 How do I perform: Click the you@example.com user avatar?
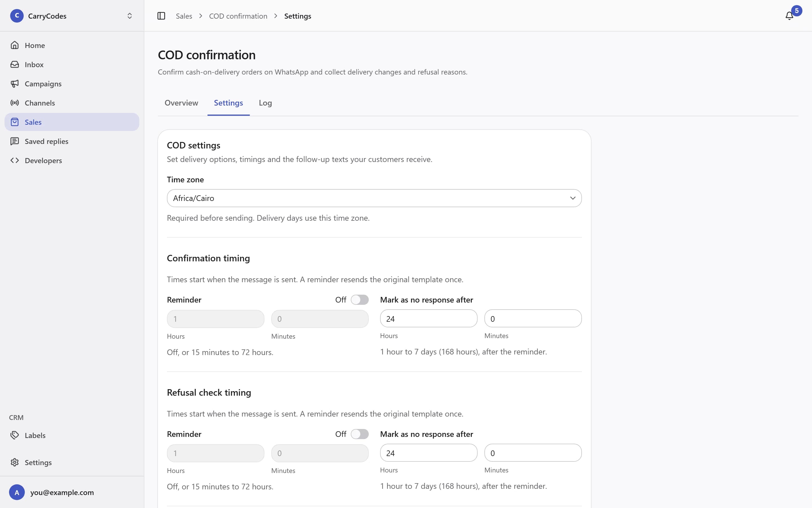click(17, 492)
